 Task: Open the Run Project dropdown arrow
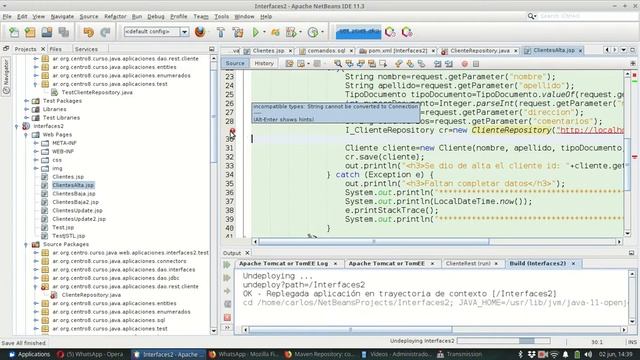[x=264, y=32]
